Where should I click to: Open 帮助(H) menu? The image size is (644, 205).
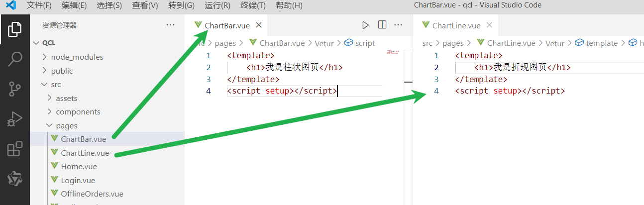pyautogui.click(x=289, y=5)
